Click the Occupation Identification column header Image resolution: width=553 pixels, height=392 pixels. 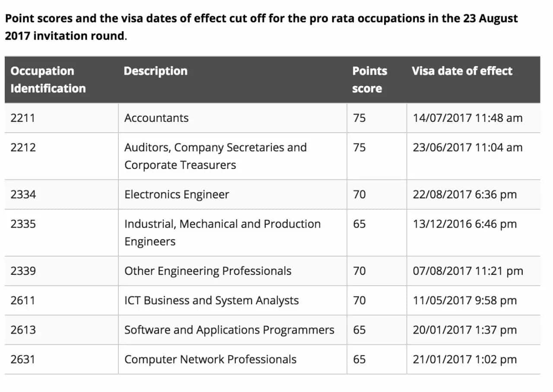[61, 80]
